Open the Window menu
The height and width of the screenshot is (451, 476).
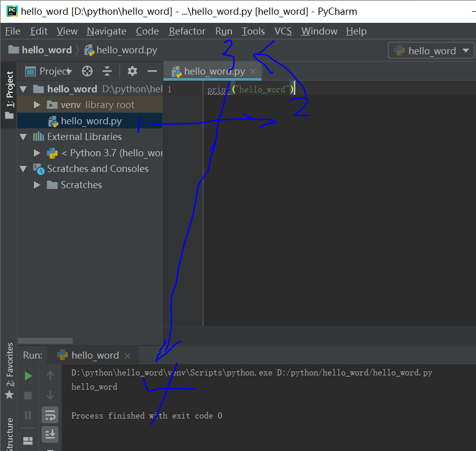point(319,31)
